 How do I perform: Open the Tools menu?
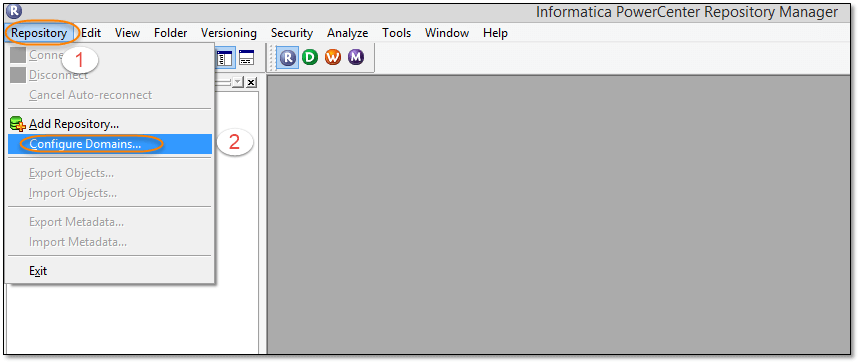tap(397, 33)
